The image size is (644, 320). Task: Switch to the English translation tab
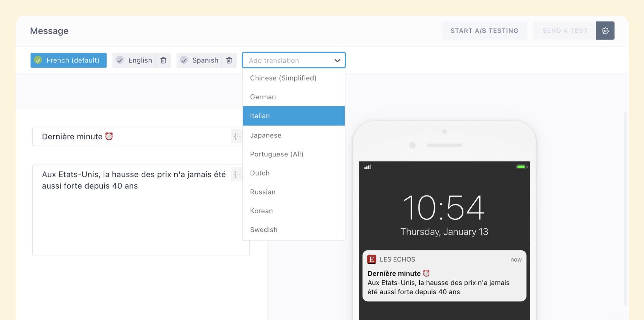134,60
